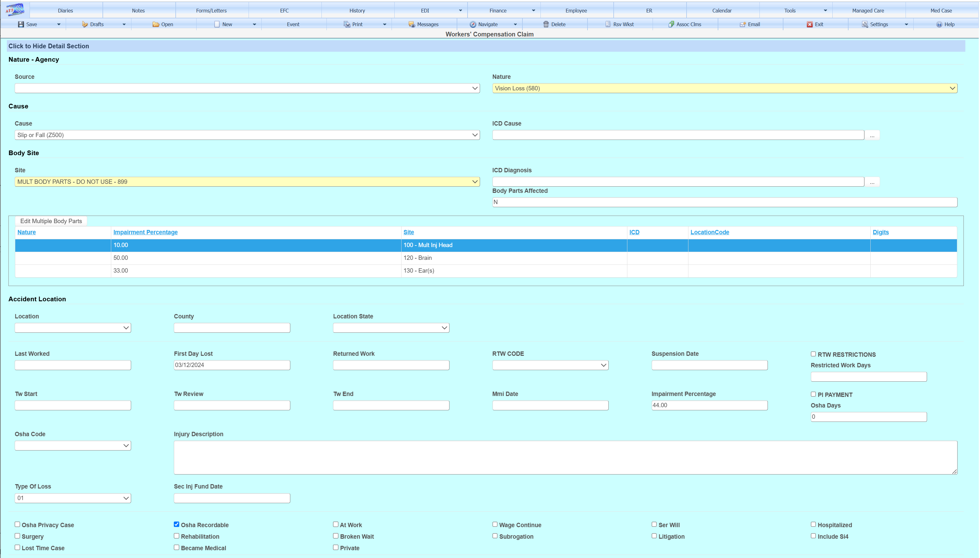Check the Lost Time Case box
This screenshot has width=980, height=558.
(x=17, y=547)
